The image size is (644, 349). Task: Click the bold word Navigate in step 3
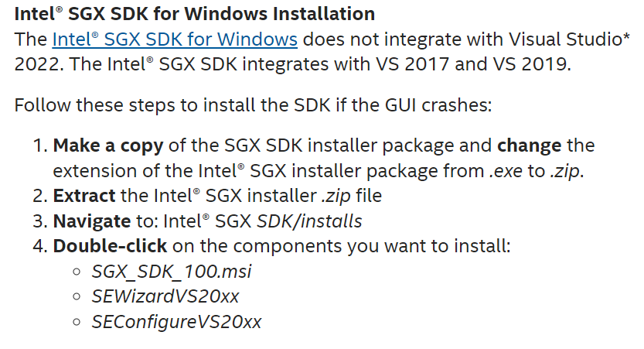(x=91, y=221)
